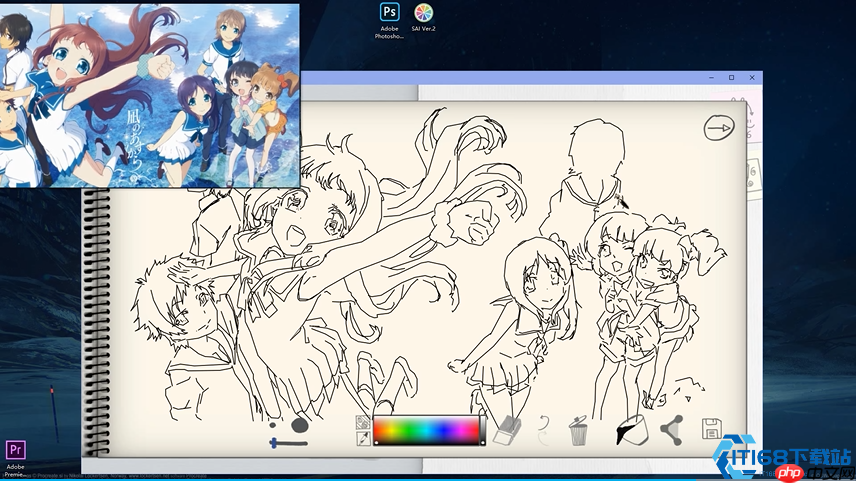The image size is (856, 483).
Task: Open the share icon
Action: [670, 430]
